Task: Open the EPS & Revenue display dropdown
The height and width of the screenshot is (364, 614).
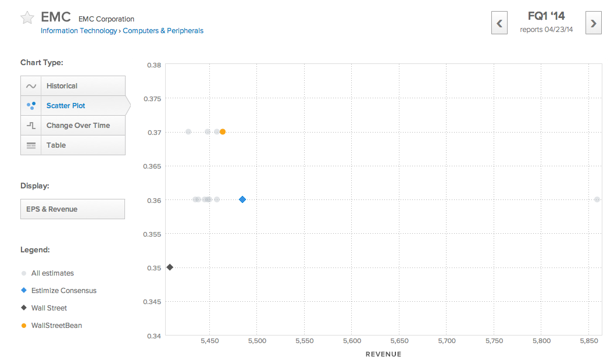Action: tap(72, 209)
